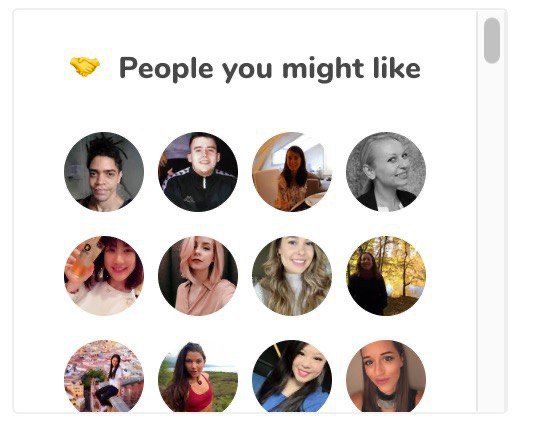Open profile with pink hair and hoodie
The height and width of the screenshot is (440, 544).
point(198,276)
